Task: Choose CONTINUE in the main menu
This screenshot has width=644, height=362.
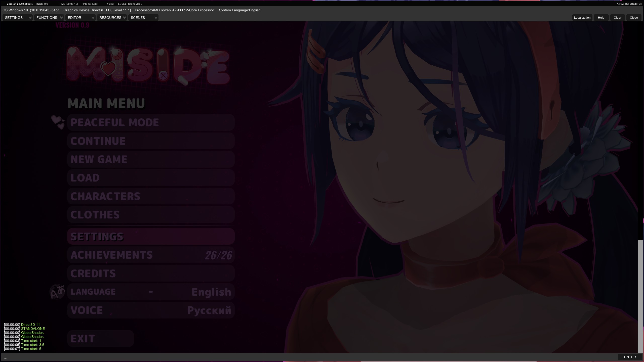Action: tap(151, 141)
